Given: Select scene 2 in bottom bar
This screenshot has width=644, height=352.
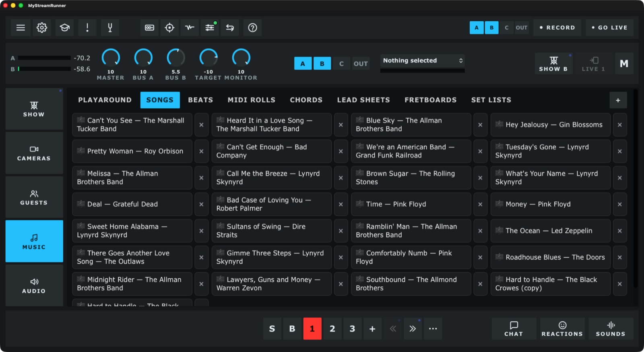Looking at the screenshot, I should point(332,329).
